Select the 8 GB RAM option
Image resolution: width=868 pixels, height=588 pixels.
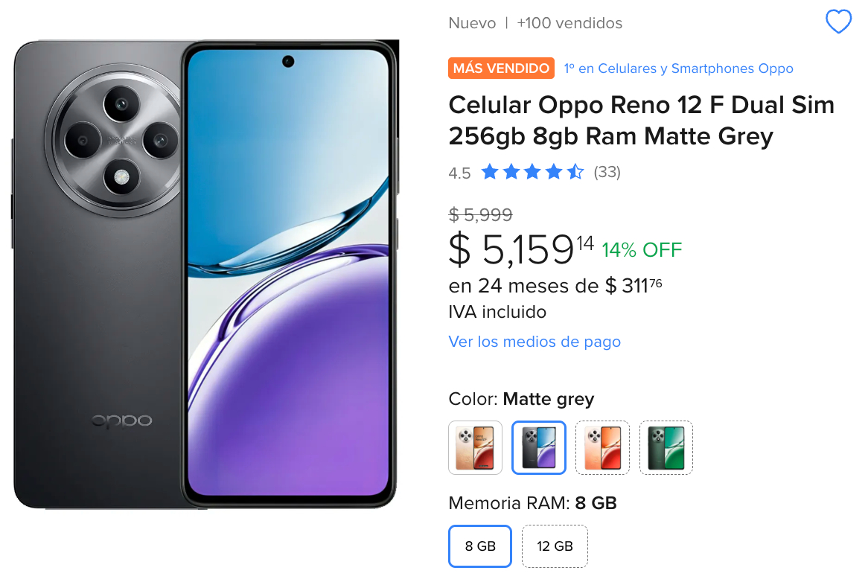pyautogui.click(x=480, y=546)
